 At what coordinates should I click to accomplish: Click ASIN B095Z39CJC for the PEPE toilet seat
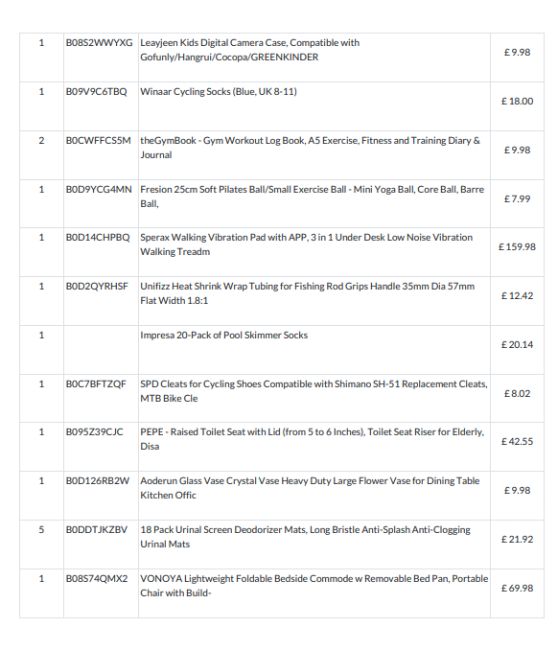pos(95,432)
